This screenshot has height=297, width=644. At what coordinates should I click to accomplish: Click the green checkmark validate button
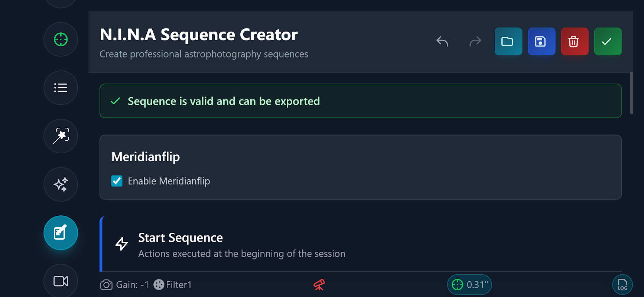point(608,42)
